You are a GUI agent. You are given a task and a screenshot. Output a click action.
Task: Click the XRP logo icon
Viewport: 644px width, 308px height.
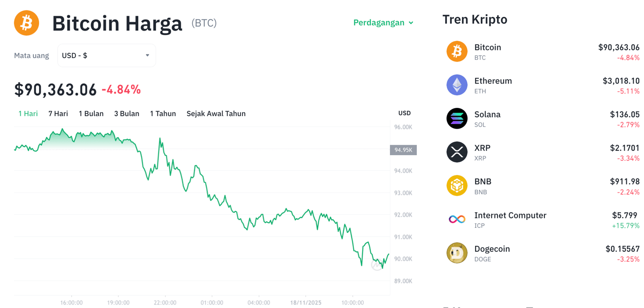457,152
